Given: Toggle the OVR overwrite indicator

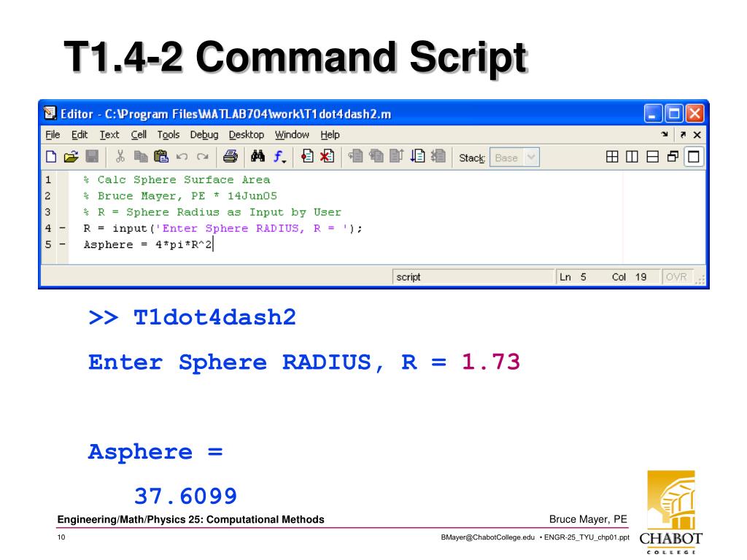Looking at the screenshot, I should pyautogui.click(x=676, y=277).
